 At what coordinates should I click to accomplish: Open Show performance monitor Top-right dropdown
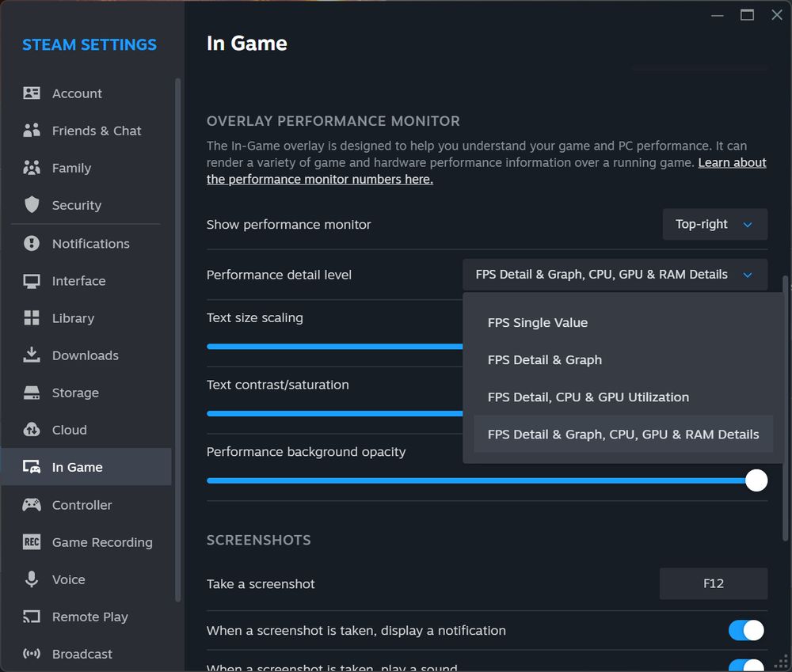tap(714, 224)
